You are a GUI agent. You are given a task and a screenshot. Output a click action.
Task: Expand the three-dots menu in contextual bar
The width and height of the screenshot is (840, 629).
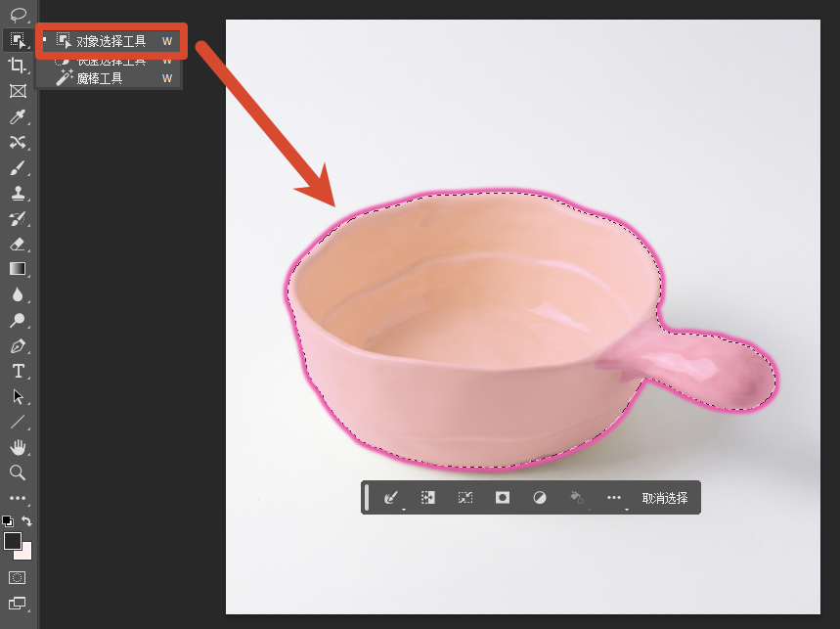614,498
